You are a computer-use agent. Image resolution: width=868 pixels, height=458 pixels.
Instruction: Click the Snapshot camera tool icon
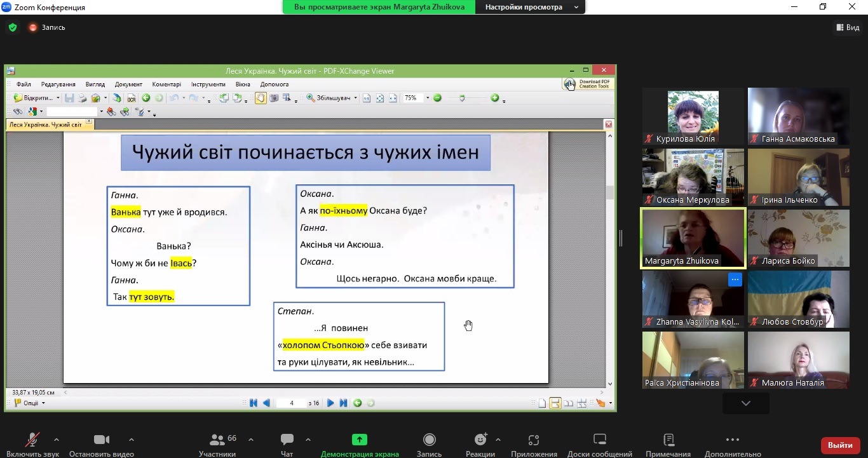pos(274,98)
